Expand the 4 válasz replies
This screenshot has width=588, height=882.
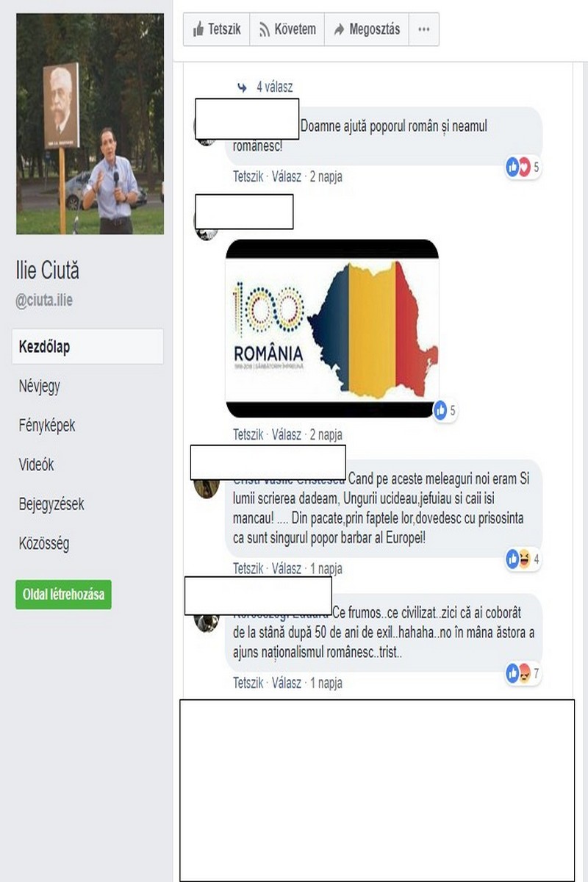point(265,87)
